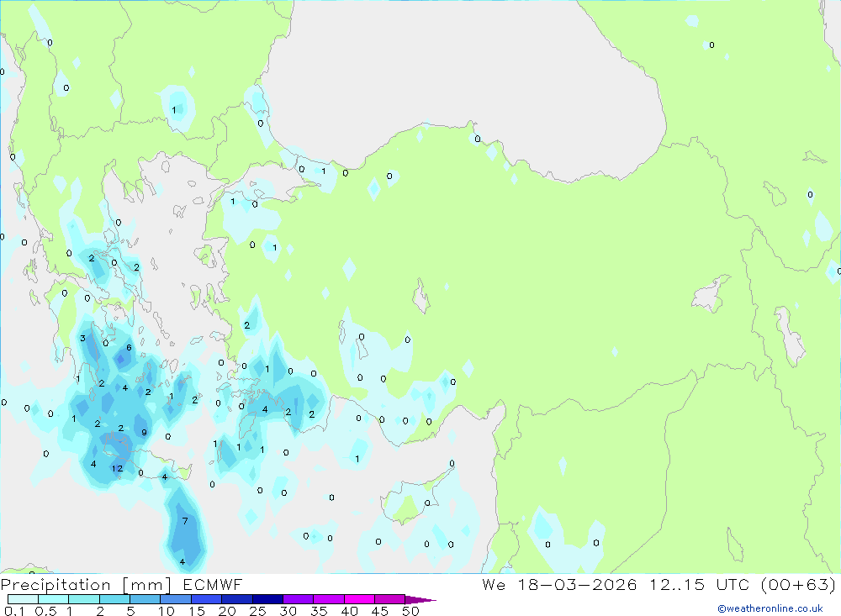Pick the 25–30 mm navy legend swatch
The height and width of the screenshot is (616, 841).
[x=267, y=599]
